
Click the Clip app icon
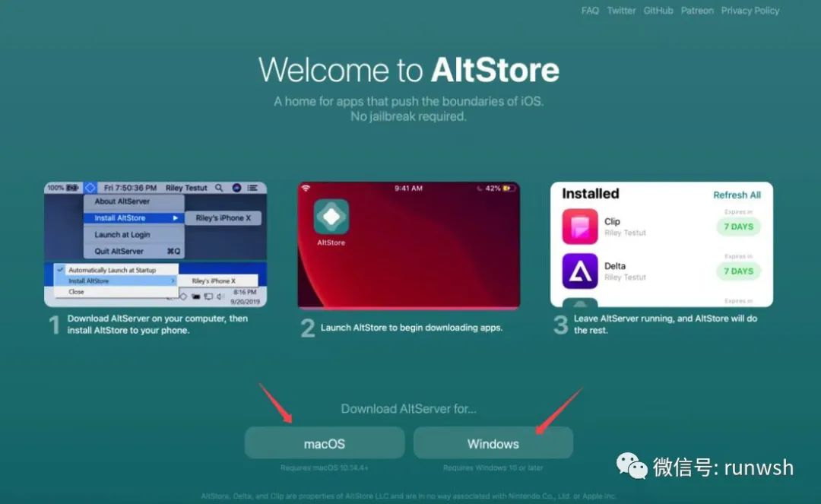[x=579, y=226]
